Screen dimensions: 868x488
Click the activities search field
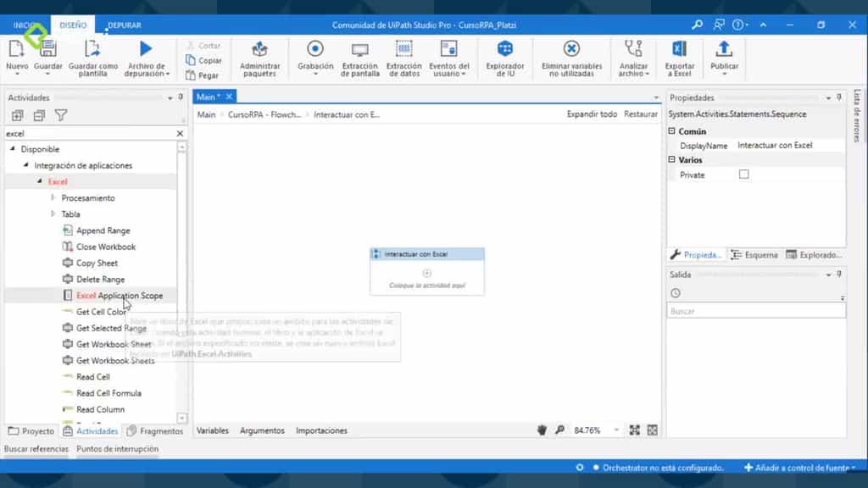89,133
